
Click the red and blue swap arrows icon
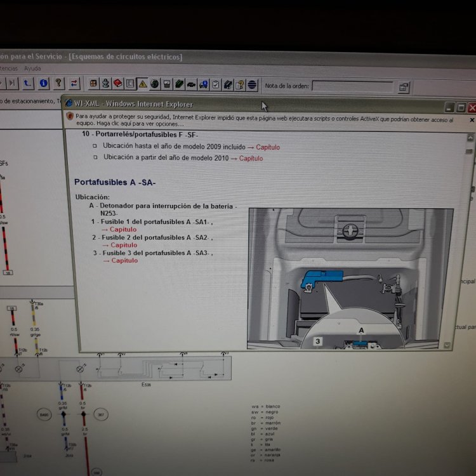(x=74, y=83)
